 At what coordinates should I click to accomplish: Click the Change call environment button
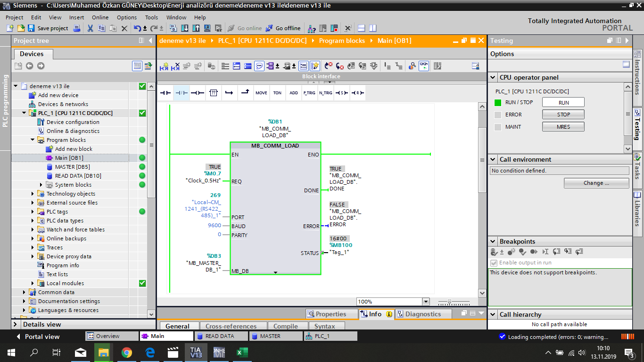(596, 183)
